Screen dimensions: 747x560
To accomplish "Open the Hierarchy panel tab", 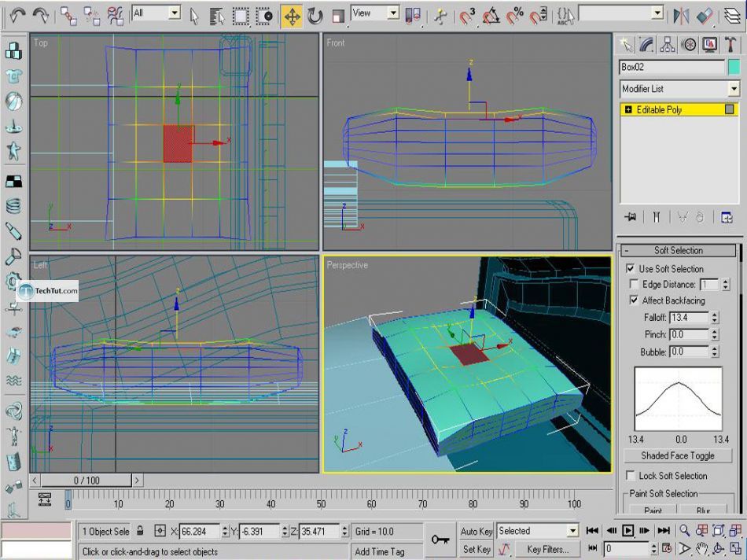I will click(668, 45).
